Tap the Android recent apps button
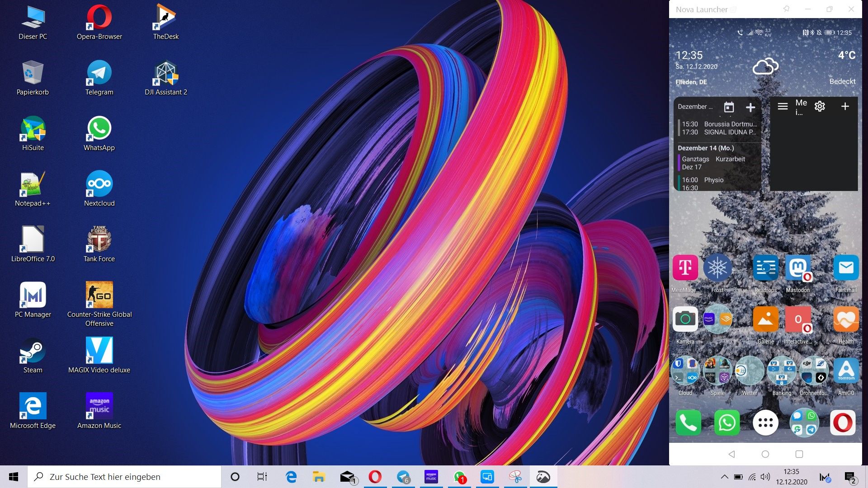 coord(799,454)
